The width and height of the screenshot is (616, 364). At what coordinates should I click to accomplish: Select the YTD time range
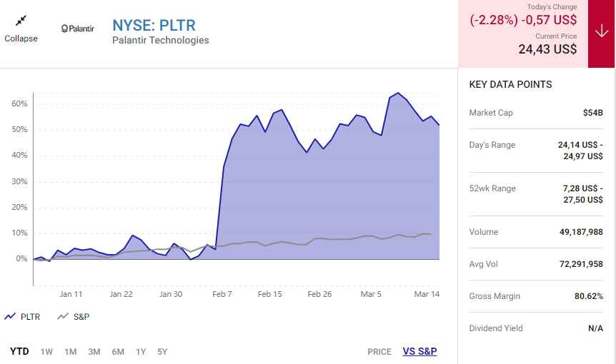click(x=19, y=351)
